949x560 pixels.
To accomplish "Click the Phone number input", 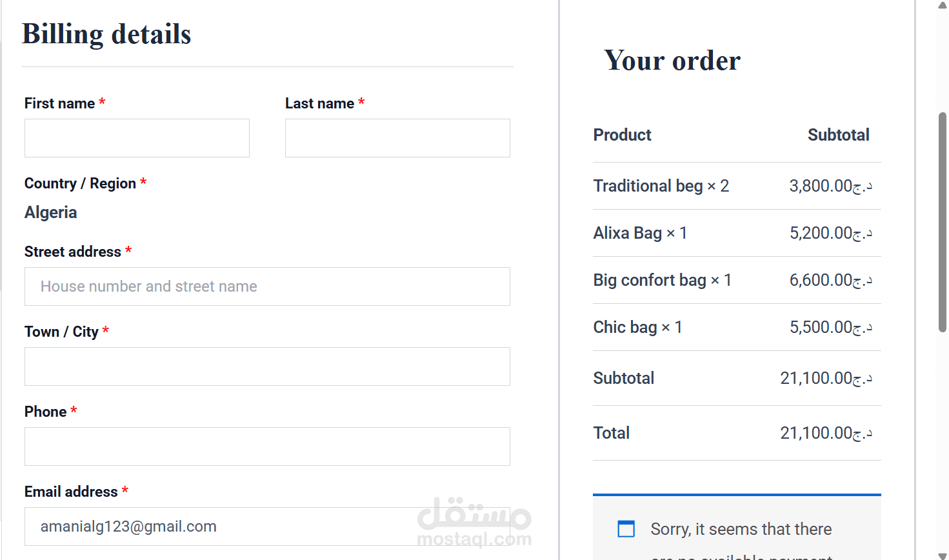I will [x=267, y=446].
